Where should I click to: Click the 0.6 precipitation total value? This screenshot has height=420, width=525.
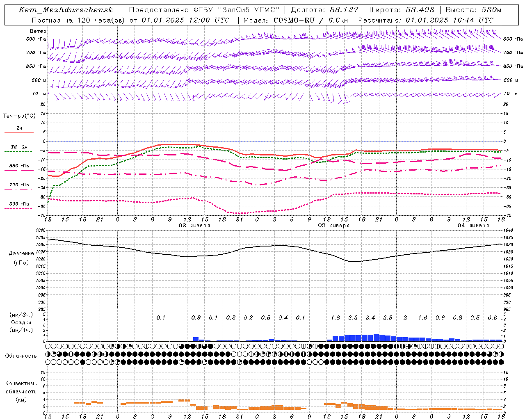[492, 317]
